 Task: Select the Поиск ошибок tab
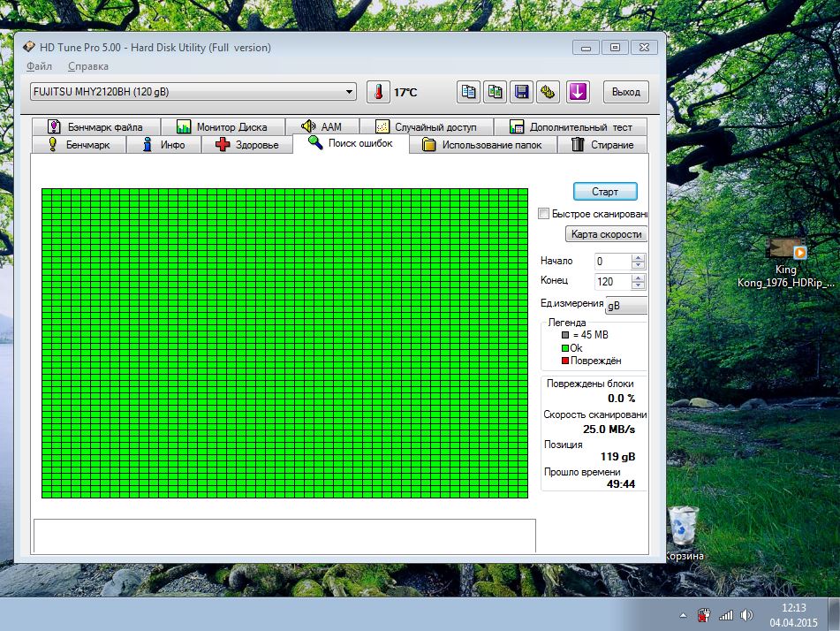pyautogui.click(x=351, y=143)
